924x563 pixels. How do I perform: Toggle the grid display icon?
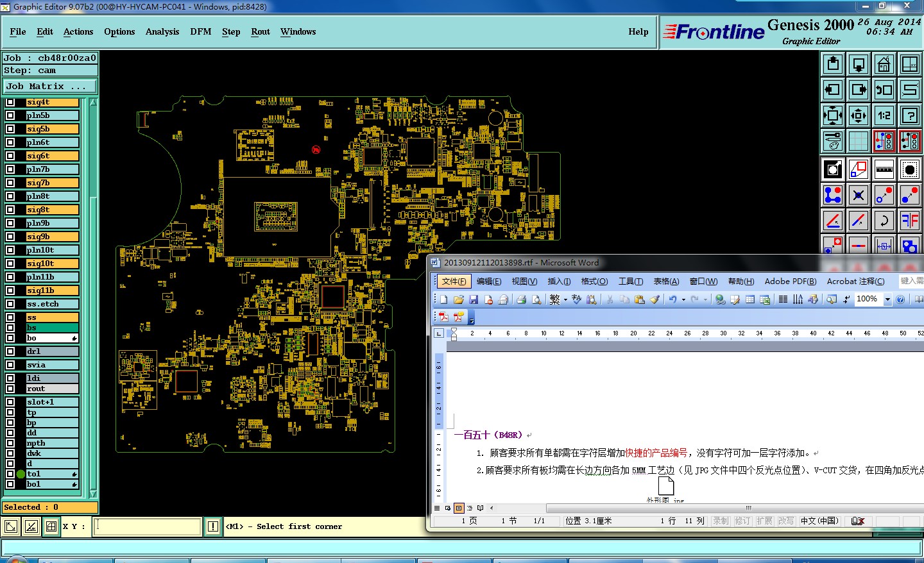[859, 141]
